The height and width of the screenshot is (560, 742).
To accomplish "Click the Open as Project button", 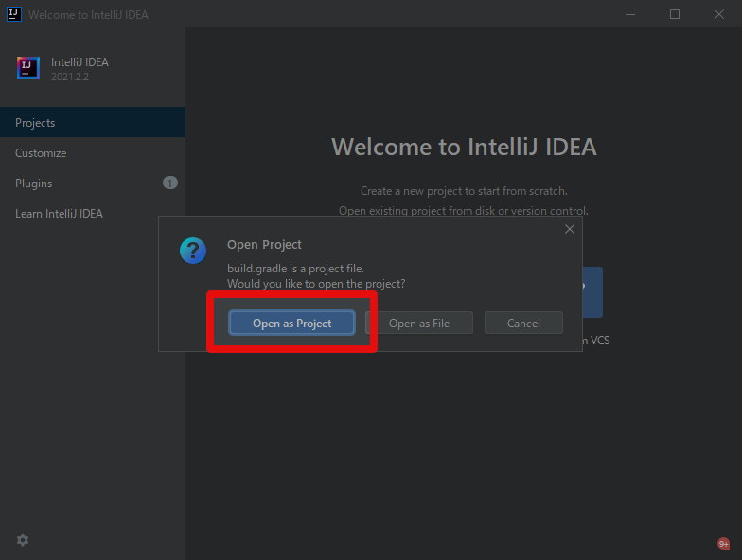I will coord(291,324).
